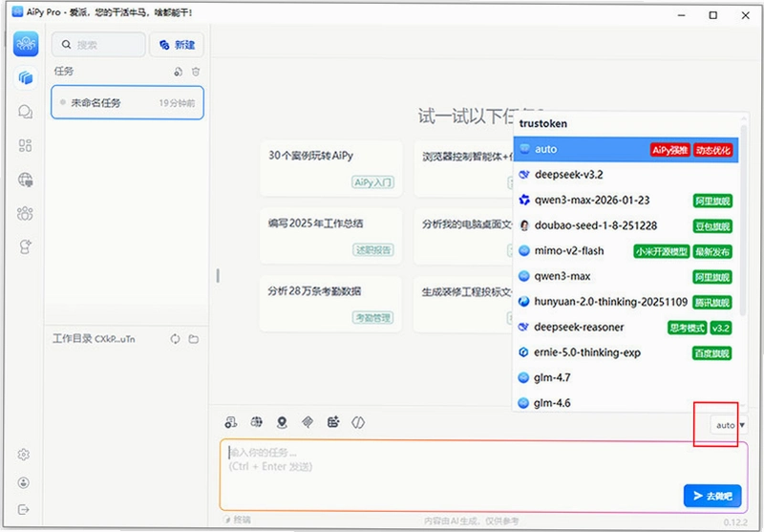Open the 分析我的电脑桌面文 card
The width and height of the screenshot is (764, 532).
click(464, 236)
